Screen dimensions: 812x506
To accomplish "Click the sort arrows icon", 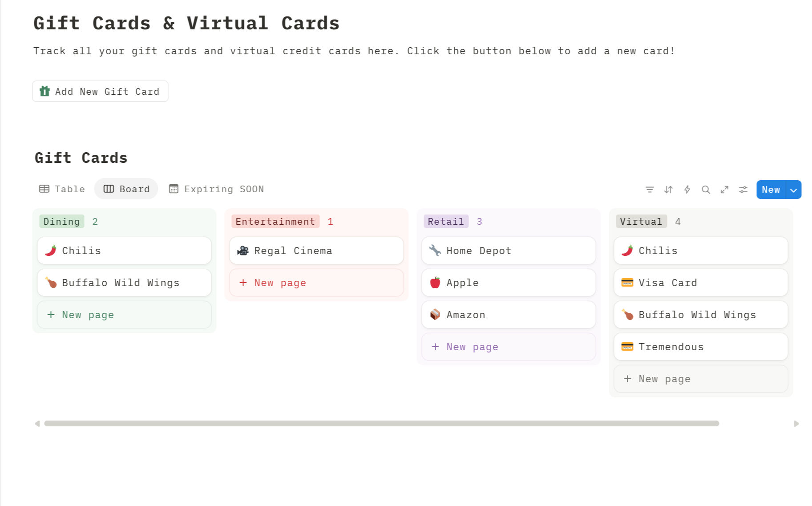I will [x=668, y=190].
